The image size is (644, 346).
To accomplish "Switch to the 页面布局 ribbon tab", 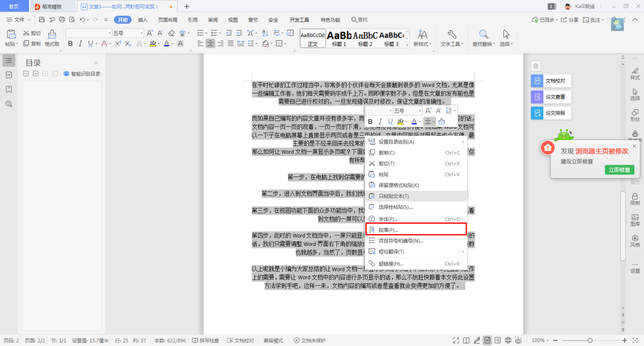I will [167, 20].
